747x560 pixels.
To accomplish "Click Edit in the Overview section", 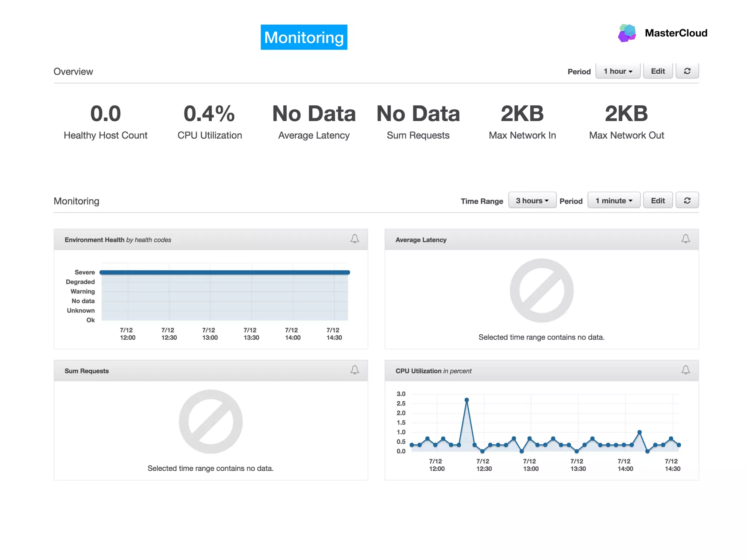I will pyautogui.click(x=658, y=71).
